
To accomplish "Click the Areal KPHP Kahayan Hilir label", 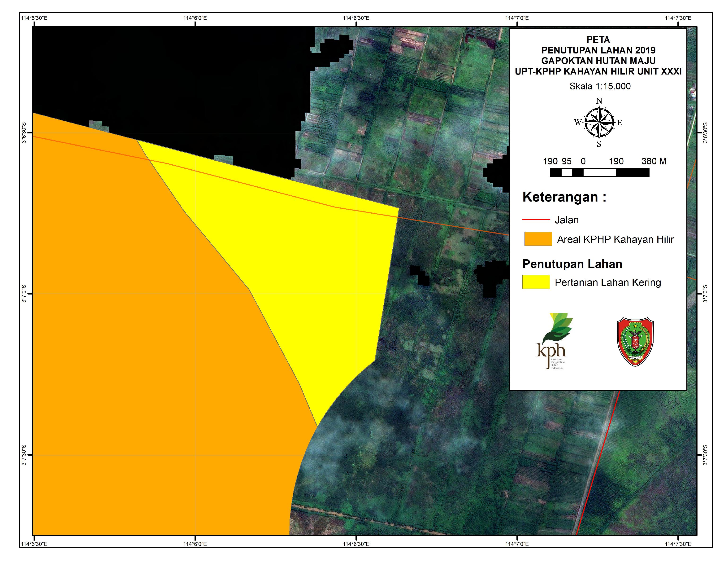I will click(x=615, y=239).
